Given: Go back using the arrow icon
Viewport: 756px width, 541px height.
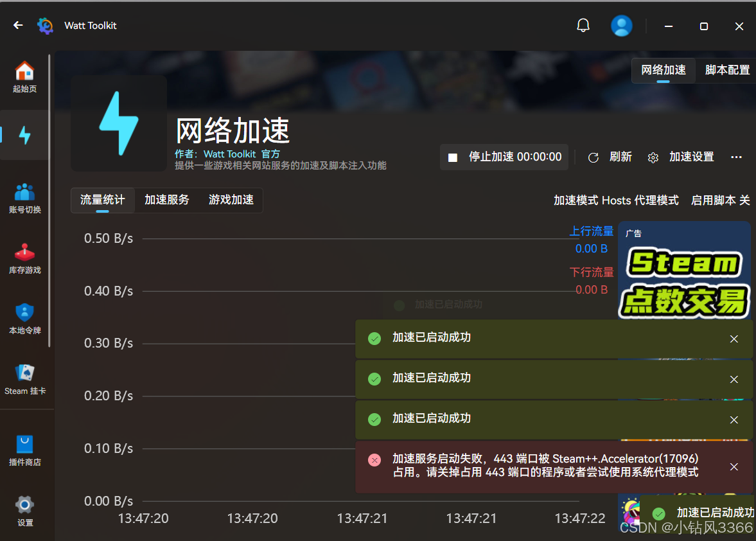Looking at the screenshot, I should (19, 25).
